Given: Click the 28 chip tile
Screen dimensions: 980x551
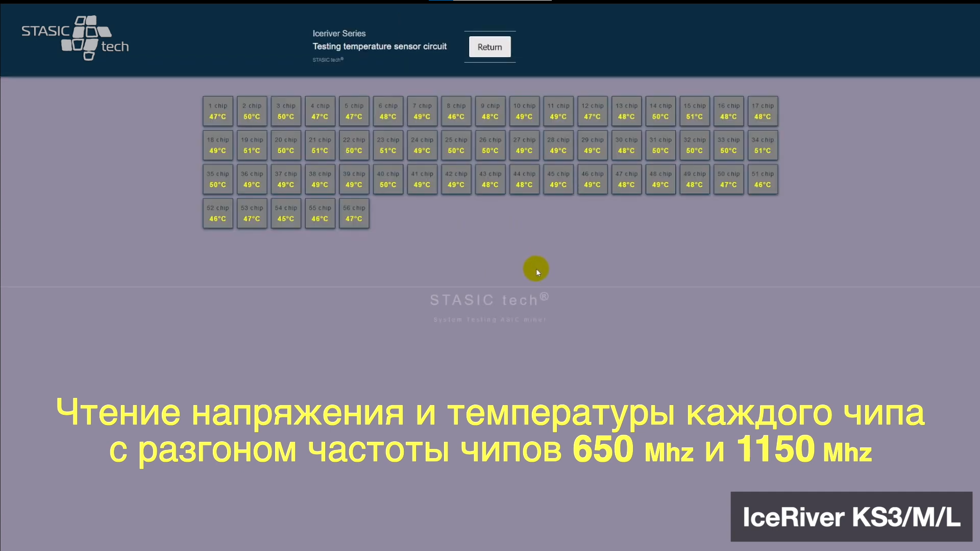Looking at the screenshot, I should coord(558,145).
